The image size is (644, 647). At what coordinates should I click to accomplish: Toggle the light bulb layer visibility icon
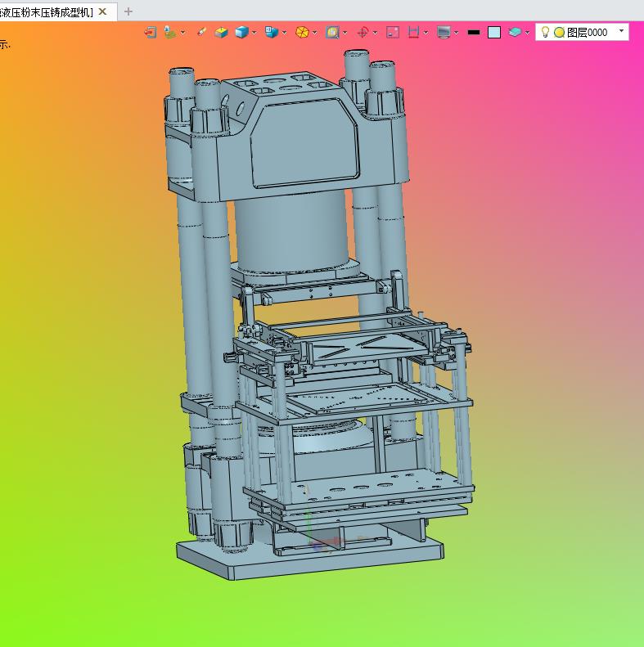[545, 32]
